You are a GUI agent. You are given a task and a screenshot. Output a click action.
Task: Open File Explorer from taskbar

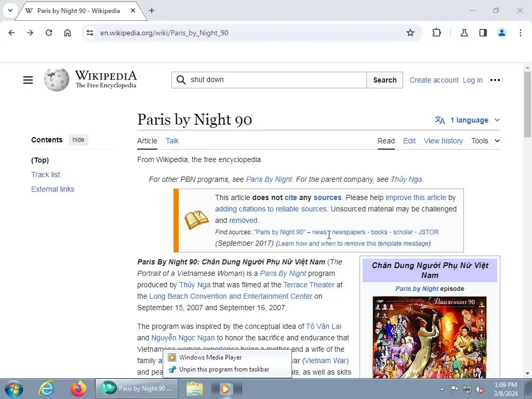coord(195,389)
